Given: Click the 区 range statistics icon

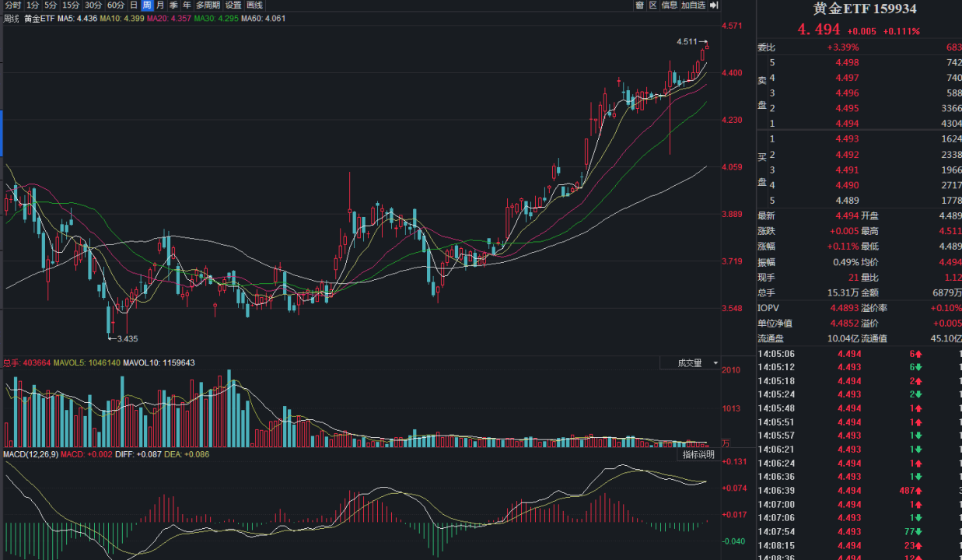Looking at the screenshot, I should [x=653, y=5].
